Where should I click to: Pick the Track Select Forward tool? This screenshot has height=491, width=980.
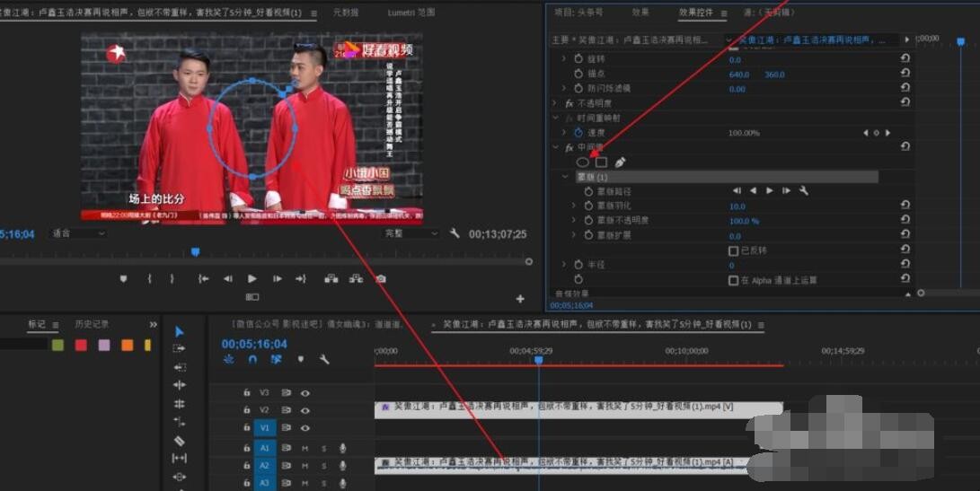click(180, 348)
